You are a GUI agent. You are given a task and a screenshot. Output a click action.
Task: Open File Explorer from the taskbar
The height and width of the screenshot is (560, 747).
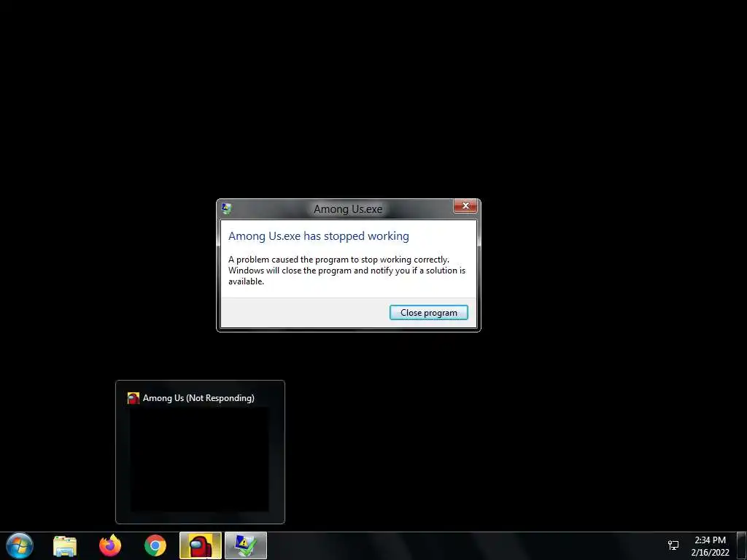click(x=65, y=545)
